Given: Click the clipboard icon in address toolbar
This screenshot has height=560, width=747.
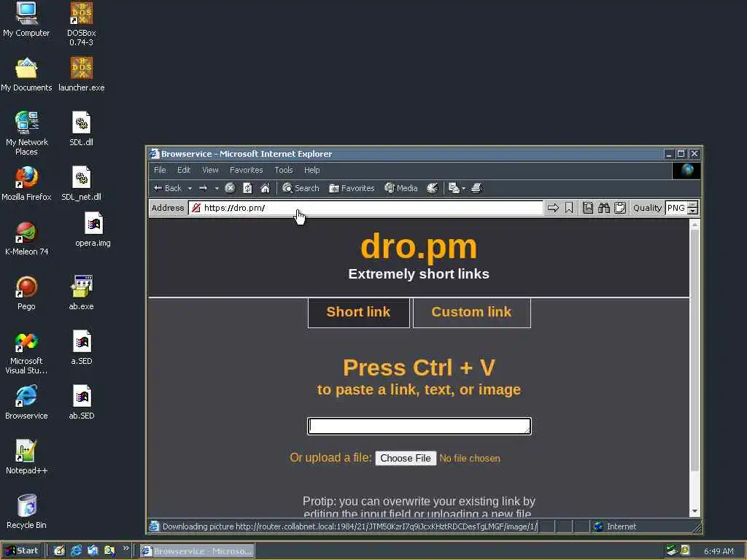Looking at the screenshot, I should (620, 208).
